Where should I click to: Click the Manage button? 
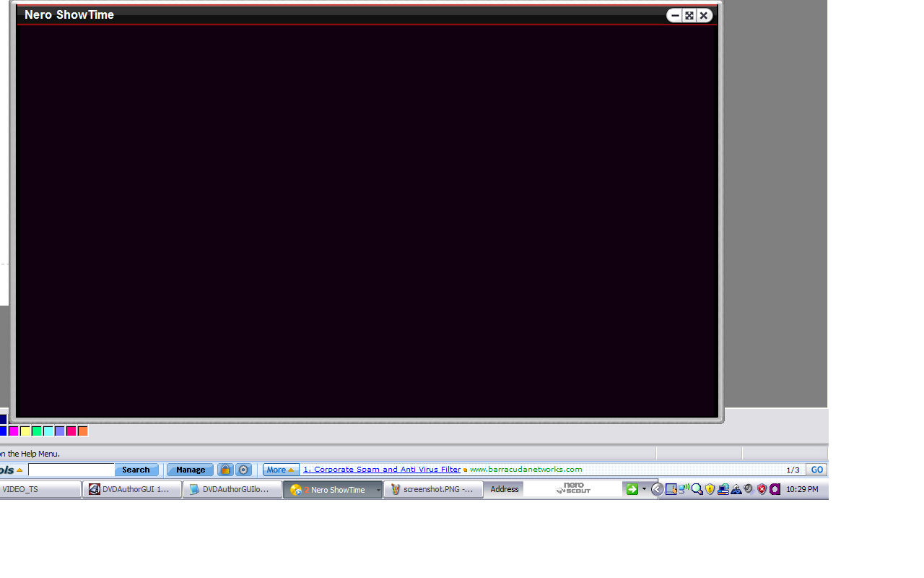[191, 470]
